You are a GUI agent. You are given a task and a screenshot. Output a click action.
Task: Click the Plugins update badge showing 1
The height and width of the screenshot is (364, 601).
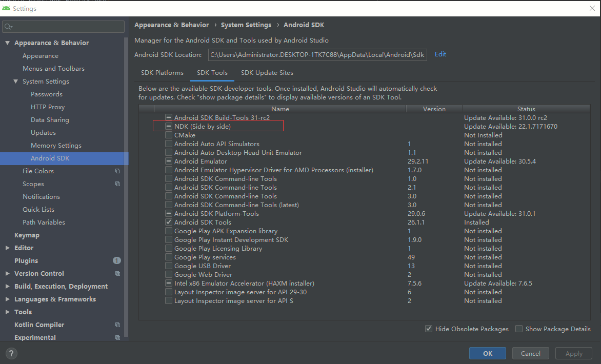click(x=117, y=260)
